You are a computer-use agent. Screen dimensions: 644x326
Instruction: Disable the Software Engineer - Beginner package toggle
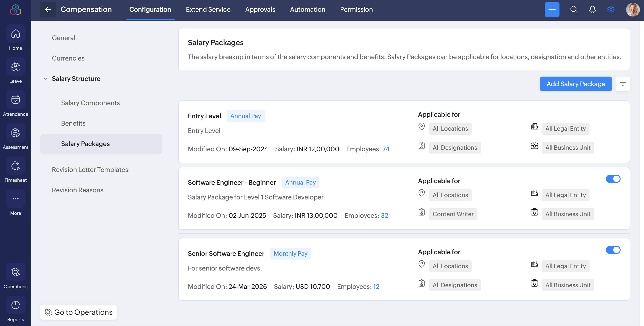click(x=613, y=179)
